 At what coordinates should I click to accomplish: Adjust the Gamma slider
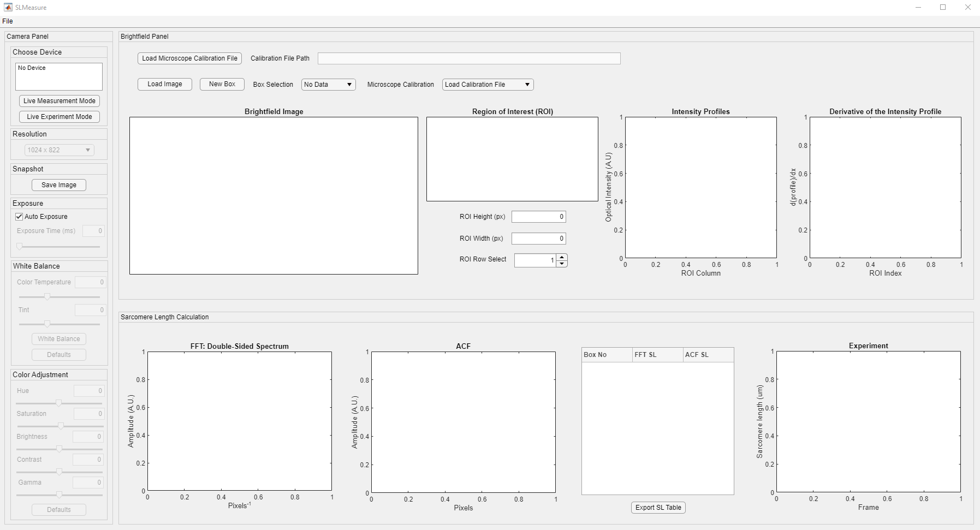point(59,495)
